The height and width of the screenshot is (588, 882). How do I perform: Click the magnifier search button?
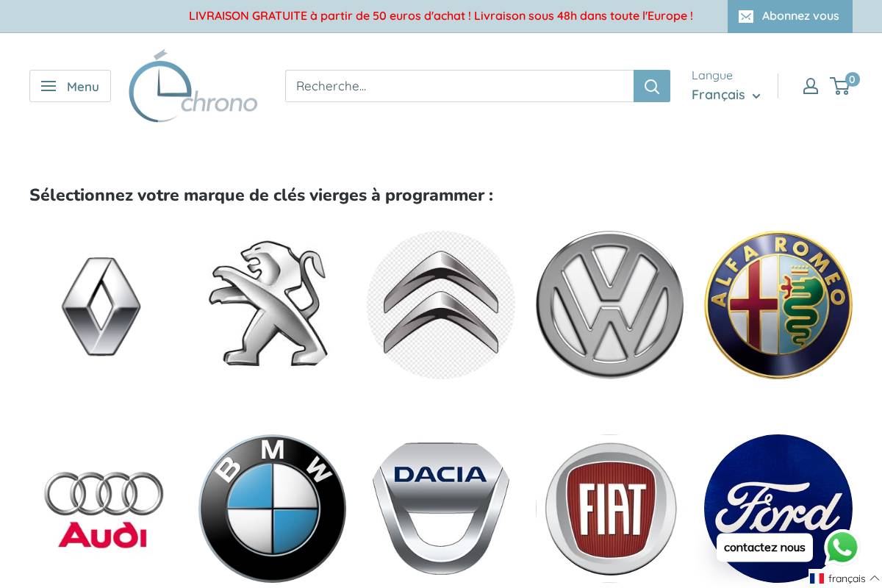(x=652, y=86)
